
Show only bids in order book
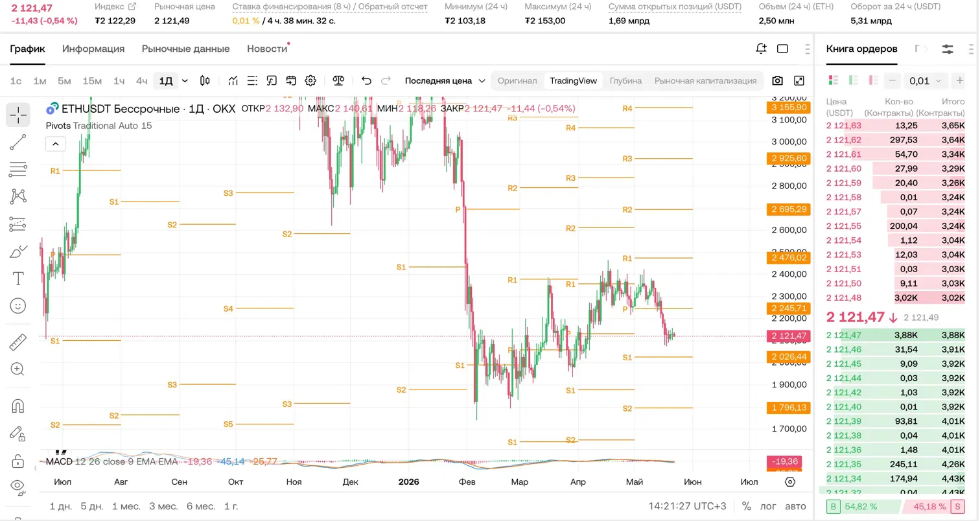[854, 81]
